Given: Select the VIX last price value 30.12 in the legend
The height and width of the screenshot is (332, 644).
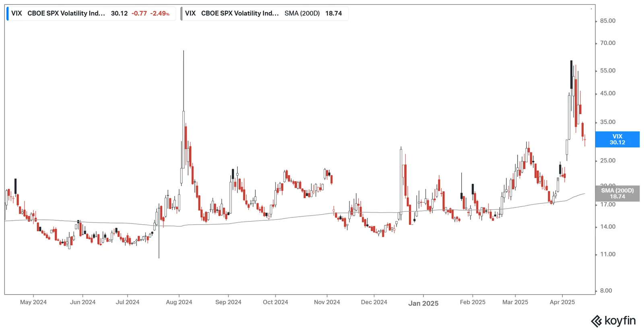Looking at the screenshot, I should click(119, 13).
